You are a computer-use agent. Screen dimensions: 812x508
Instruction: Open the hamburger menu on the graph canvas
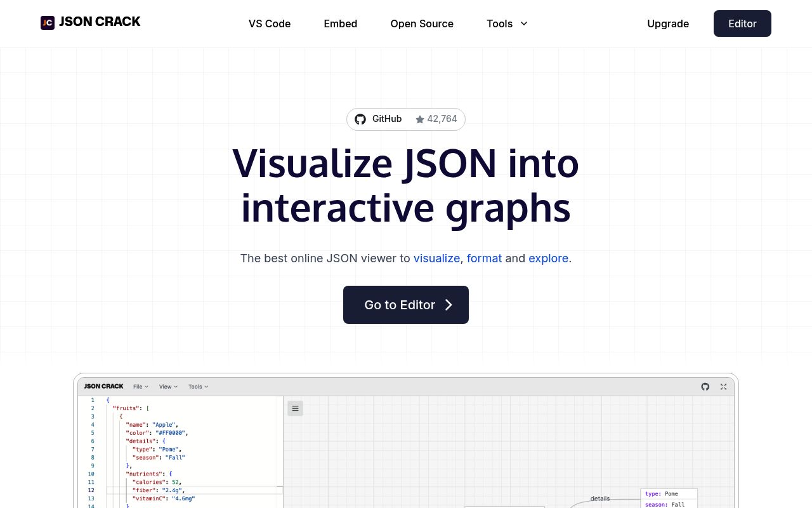pos(295,408)
